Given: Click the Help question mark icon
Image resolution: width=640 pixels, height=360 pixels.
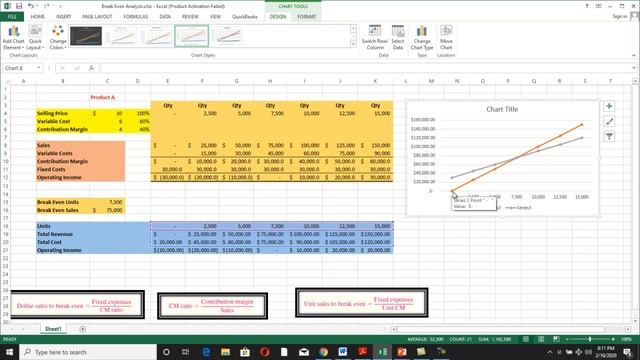Looking at the screenshot, I should [587, 6].
